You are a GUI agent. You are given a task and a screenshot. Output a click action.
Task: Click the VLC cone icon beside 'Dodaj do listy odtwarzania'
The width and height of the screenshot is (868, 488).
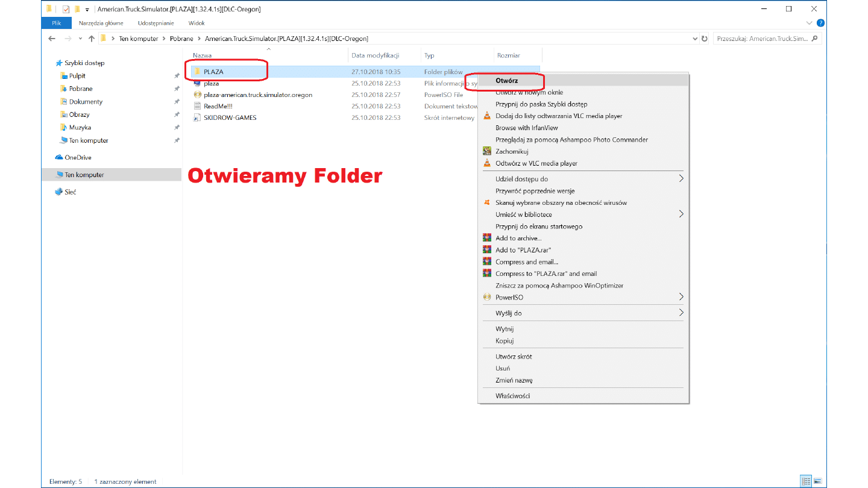[487, 116]
